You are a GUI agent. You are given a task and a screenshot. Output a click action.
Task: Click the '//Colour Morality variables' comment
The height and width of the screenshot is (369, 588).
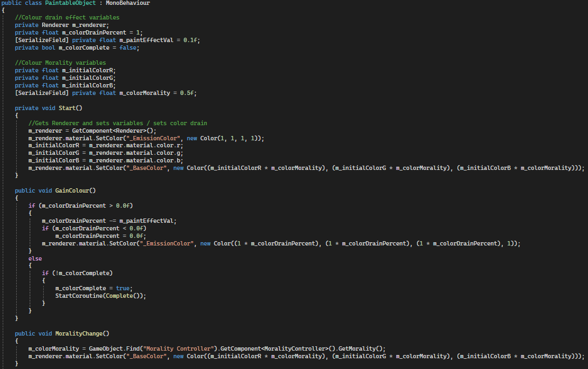tap(60, 63)
